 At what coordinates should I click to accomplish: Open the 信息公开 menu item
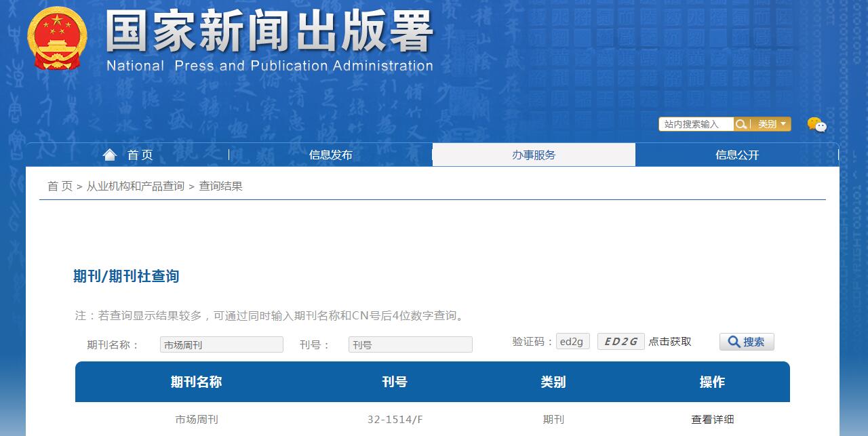(738, 155)
